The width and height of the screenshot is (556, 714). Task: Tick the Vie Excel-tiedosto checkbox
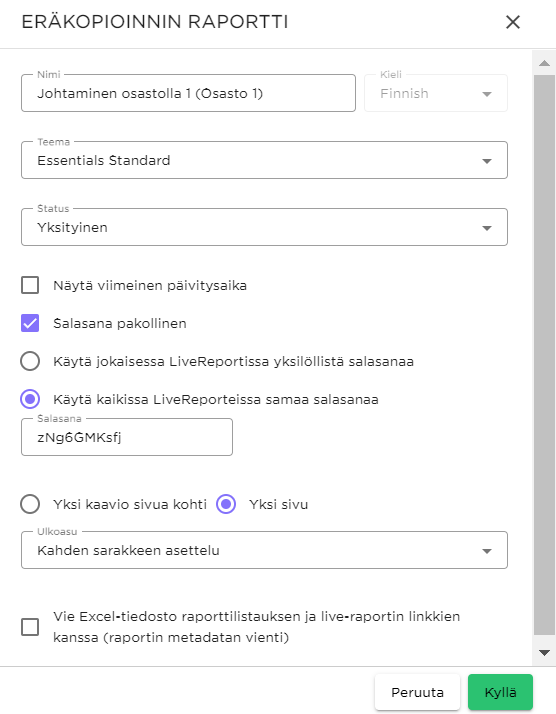click(x=30, y=627)
